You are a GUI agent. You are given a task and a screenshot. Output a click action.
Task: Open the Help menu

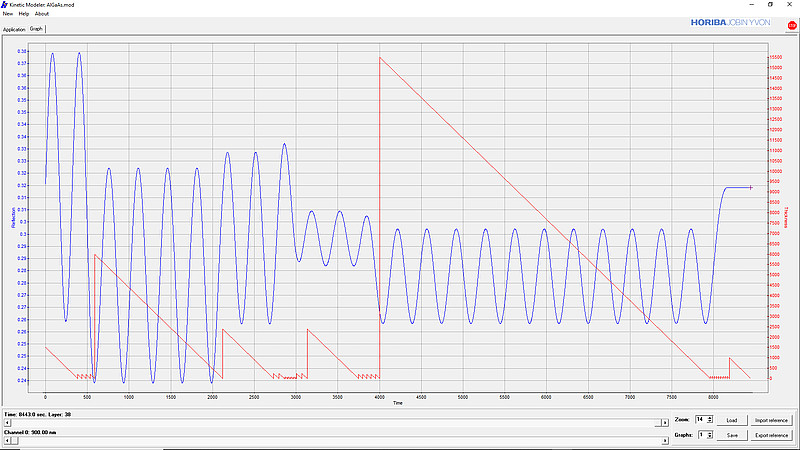click(23, 14)
